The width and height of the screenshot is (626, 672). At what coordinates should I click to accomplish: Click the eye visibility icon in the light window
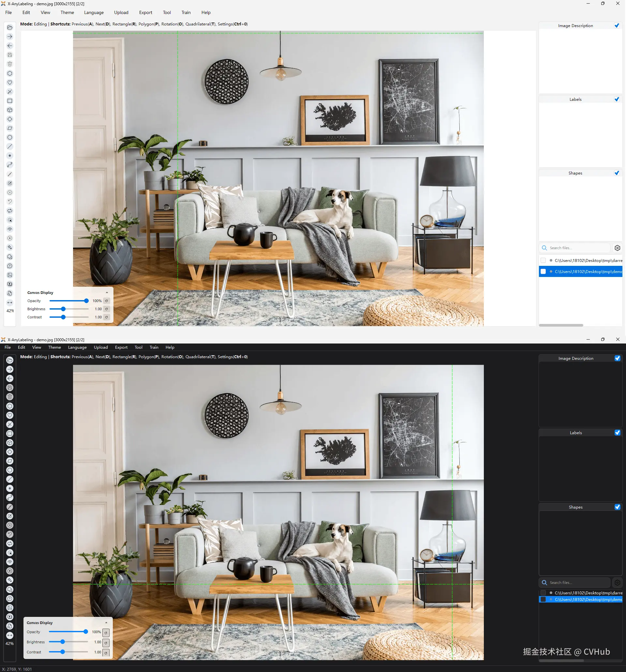(10, 229)
